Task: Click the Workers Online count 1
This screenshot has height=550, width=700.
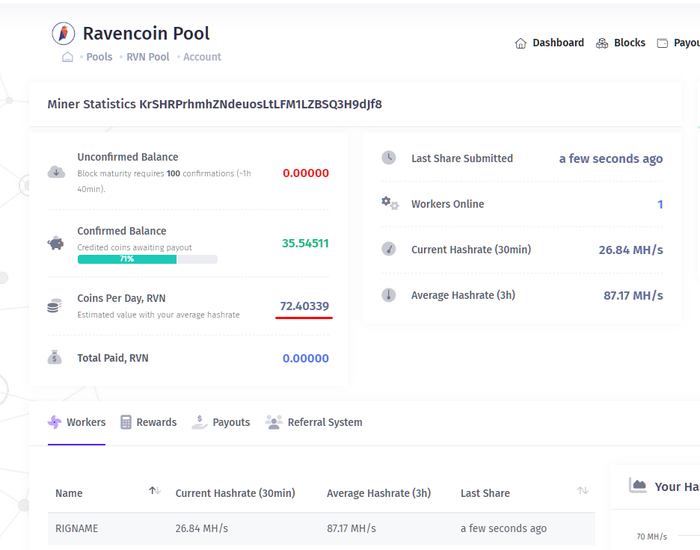Action: pos(660,204)
